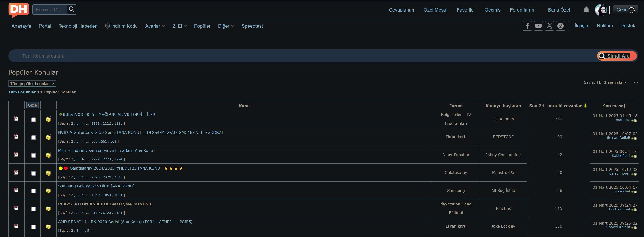The image size is (644, 237).
Task: Tick checkbox for Galatasaray 2024/2025 topic
Action: click(x=33, y=173)
